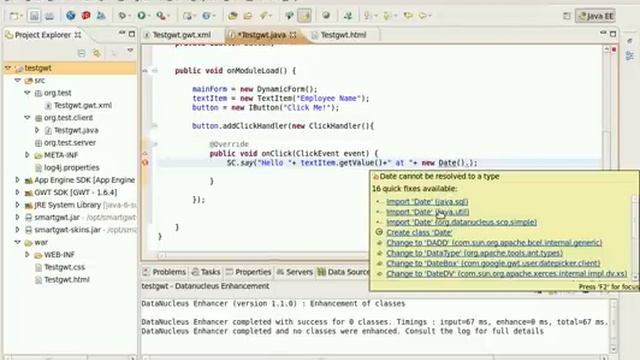Maximize the editor area
This screenshot has width=640, height=360.
(613, 34)
